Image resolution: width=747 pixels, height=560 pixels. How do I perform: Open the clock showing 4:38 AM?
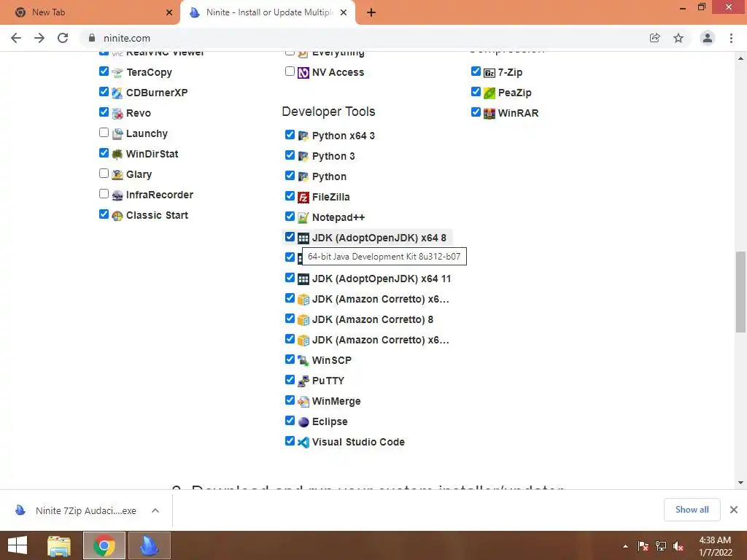(x=715, y=547)
